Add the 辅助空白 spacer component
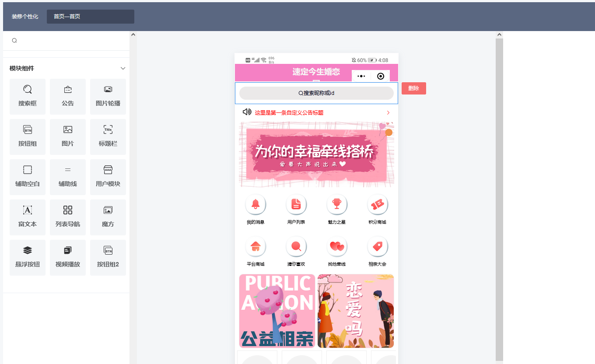This screenshot has width=595, height=364. point(28,177)
